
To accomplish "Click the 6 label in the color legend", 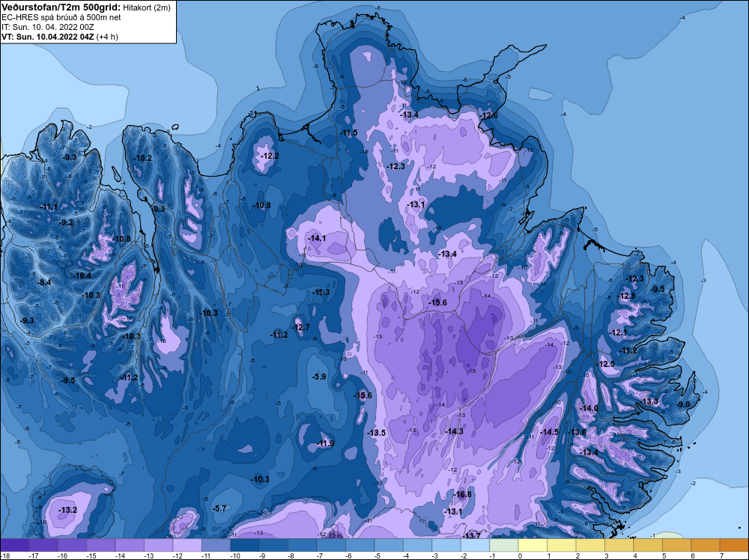I will point(693,556).
